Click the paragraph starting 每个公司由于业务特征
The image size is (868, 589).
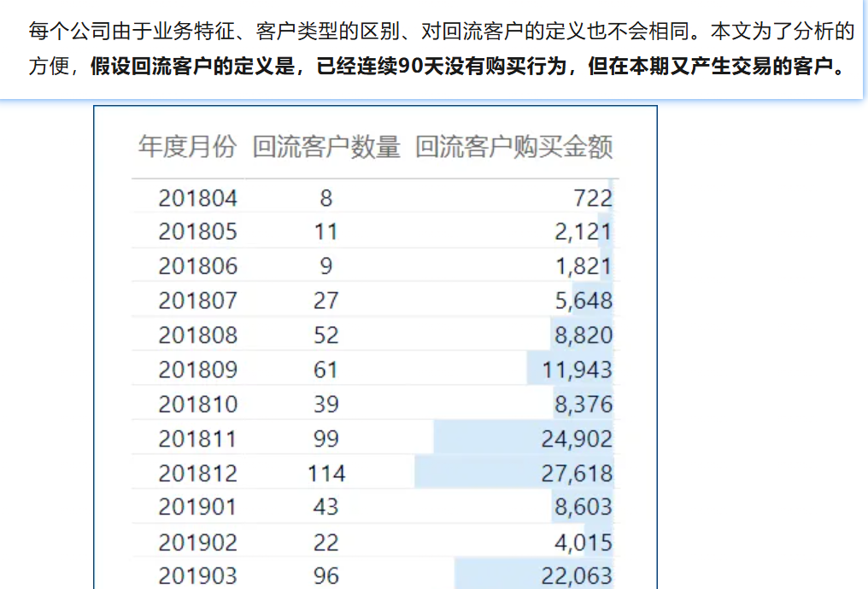(x=440, y=32)
